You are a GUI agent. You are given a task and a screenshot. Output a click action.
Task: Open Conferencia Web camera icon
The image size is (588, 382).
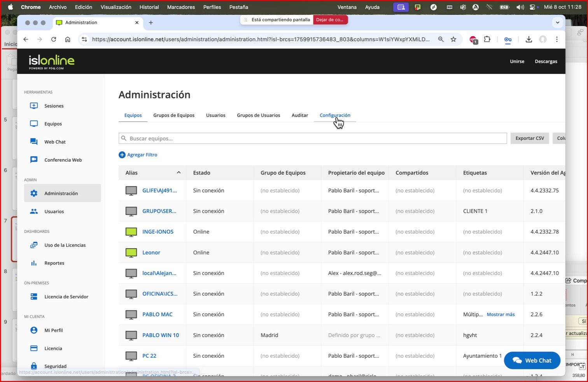pyautogui.click(x=34, y=159)
